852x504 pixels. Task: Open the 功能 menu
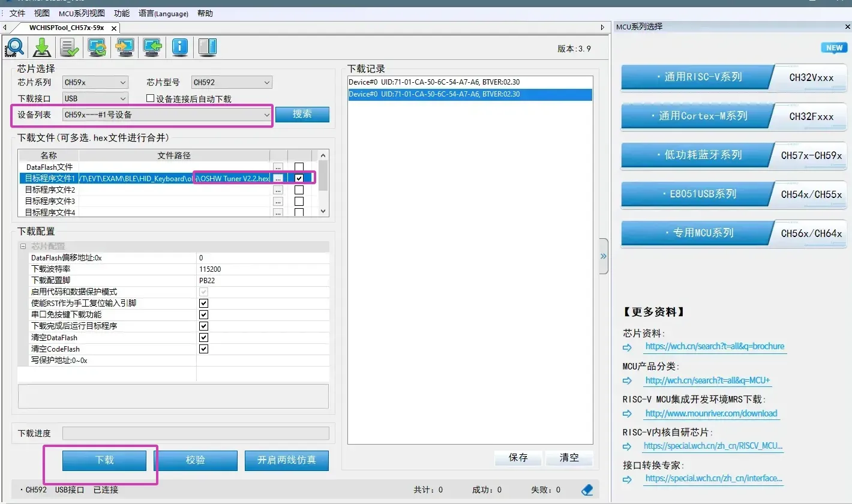click(122, 13)
